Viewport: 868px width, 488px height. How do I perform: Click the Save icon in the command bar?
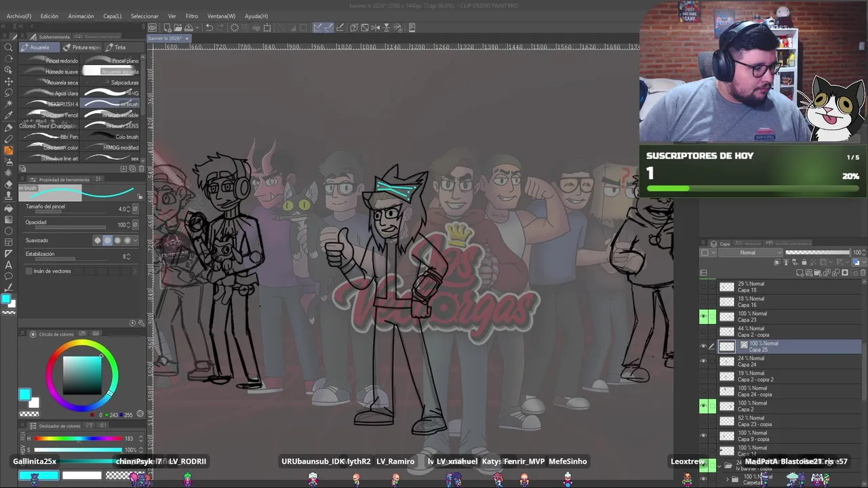(187, 28)
